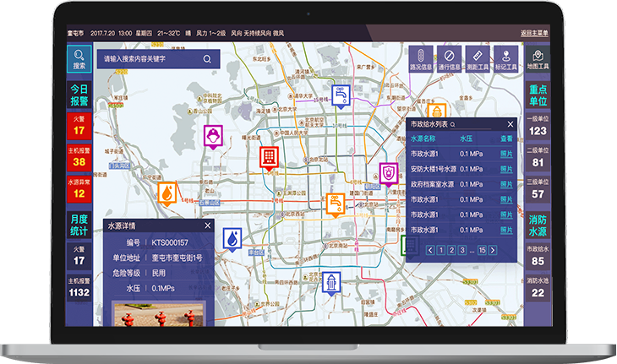The height and width of the screenshot is (364, 617).
Task: Open 照片 link for 安防大楼1号水源
Action: (x=506, y=169)
